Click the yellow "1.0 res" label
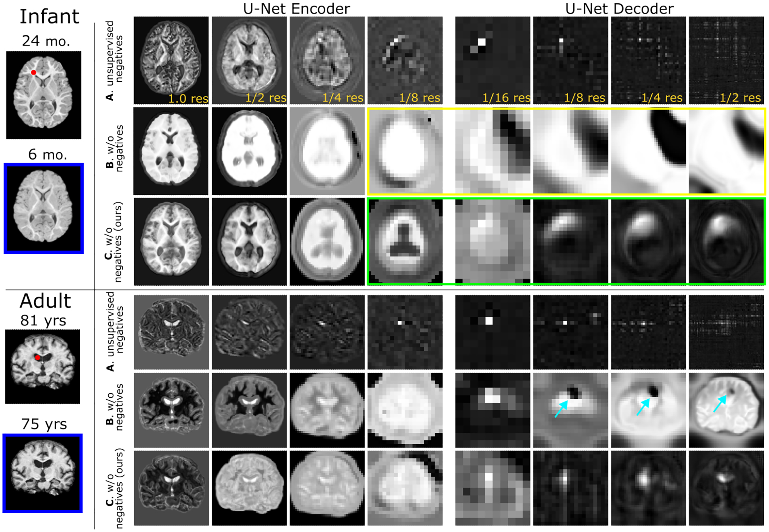Screen dimensions: 769x532 coord(188,98)
